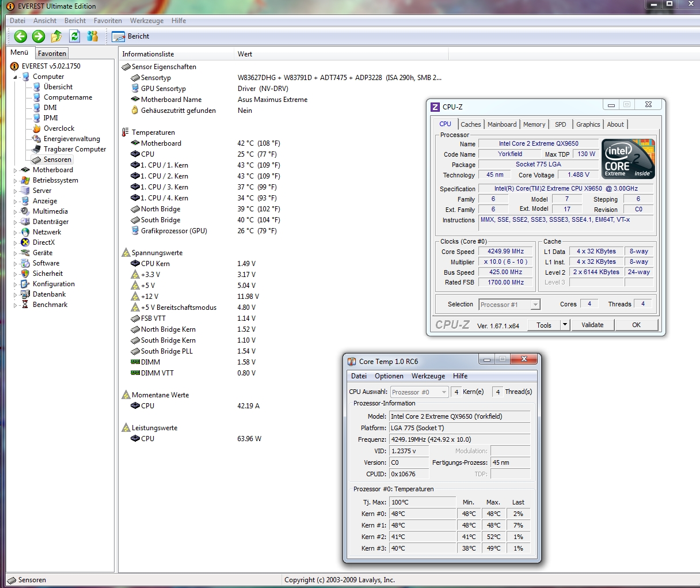
Task: Click the two-people users toolbar icon
Action: coord(92,36)
